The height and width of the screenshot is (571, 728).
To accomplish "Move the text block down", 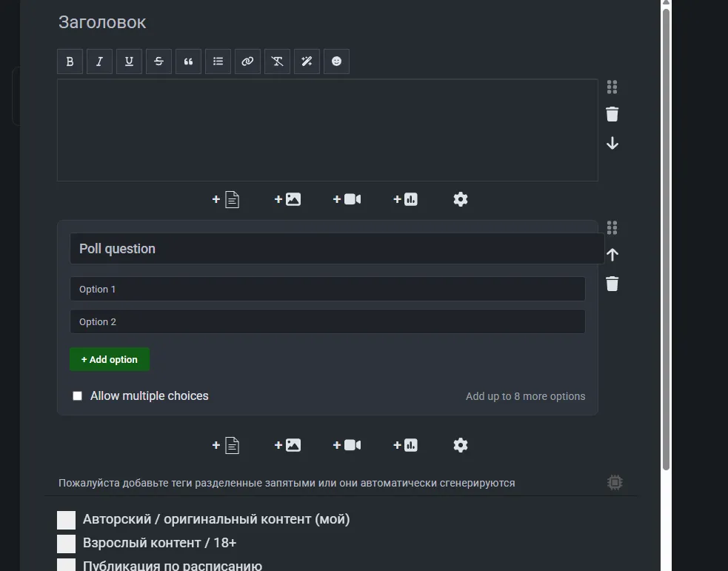I will pyautogui.click(x=612, y=143).
